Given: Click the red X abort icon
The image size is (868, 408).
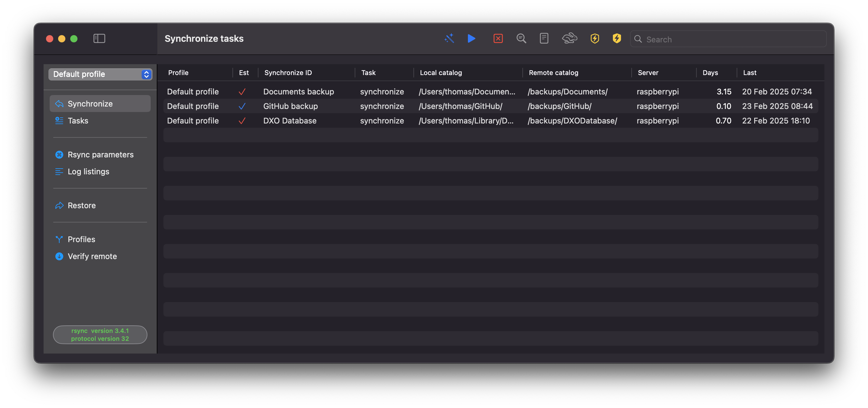Looking at the screenshot, I should click(498, 38).
